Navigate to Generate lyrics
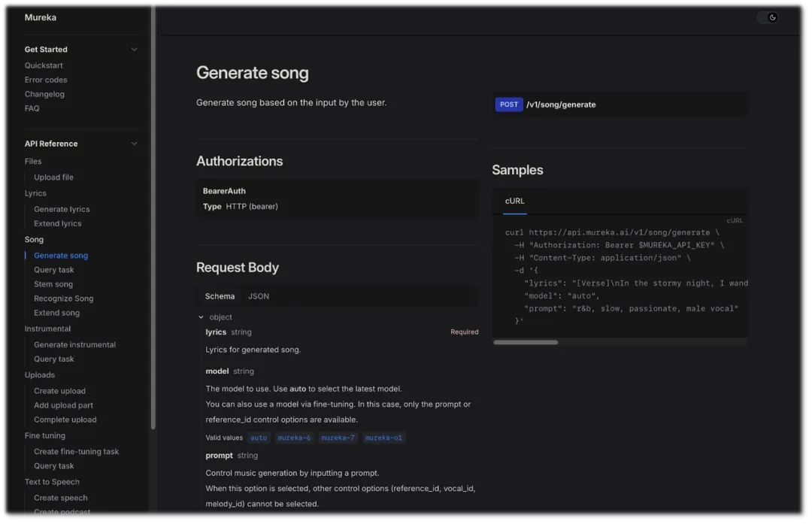812x524 pixels. 62,209
